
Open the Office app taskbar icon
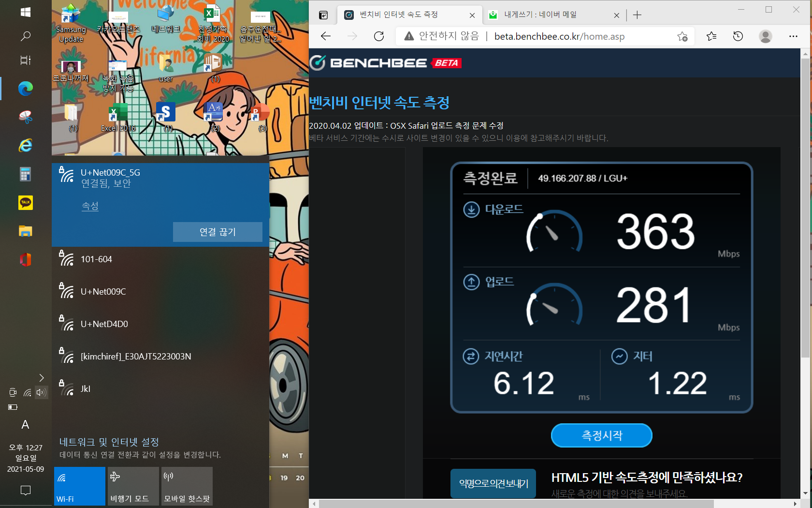(26, 259)
